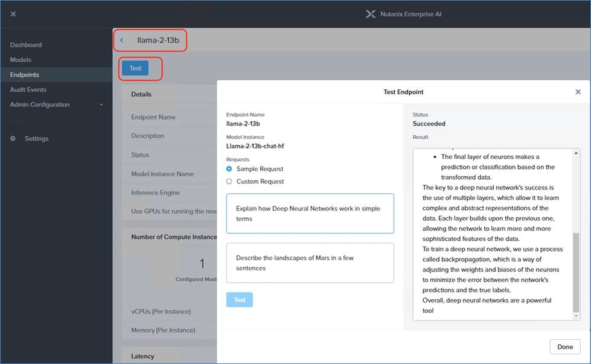Click the Nutanix Enterprise AI logo
Screen dimensions: 591x364
pos(371,14)
